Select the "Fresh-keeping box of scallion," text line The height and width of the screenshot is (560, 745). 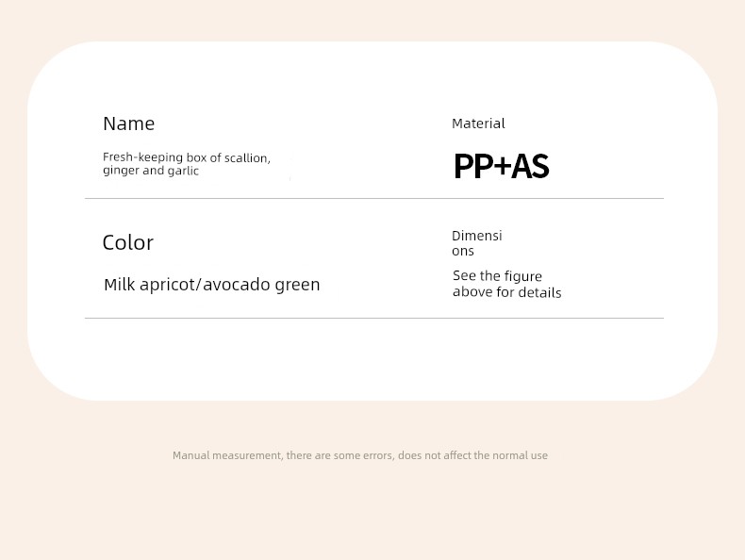click(x=187, y=157)
